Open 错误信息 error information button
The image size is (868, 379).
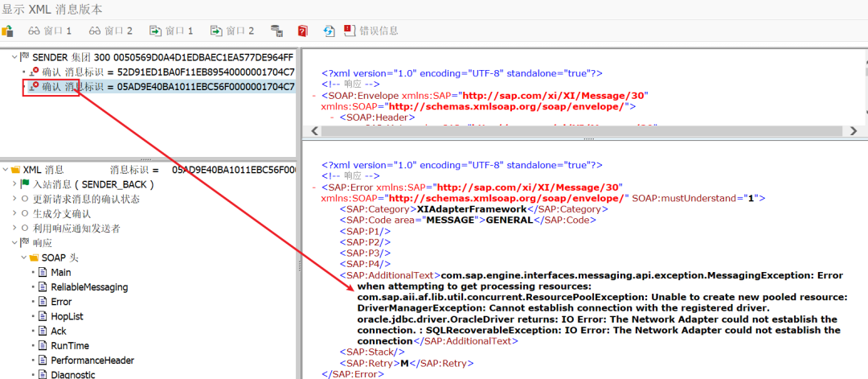point(371,31)
